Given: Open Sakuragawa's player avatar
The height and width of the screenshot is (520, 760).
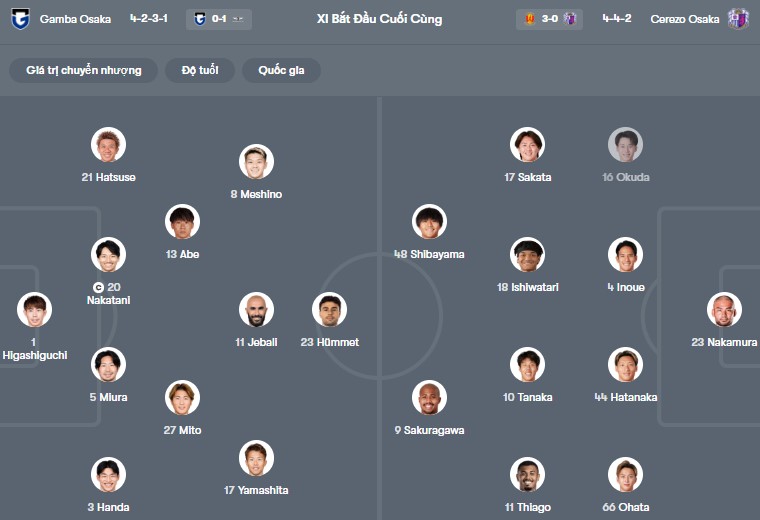Looking at the screenshot, I should 429,398.
